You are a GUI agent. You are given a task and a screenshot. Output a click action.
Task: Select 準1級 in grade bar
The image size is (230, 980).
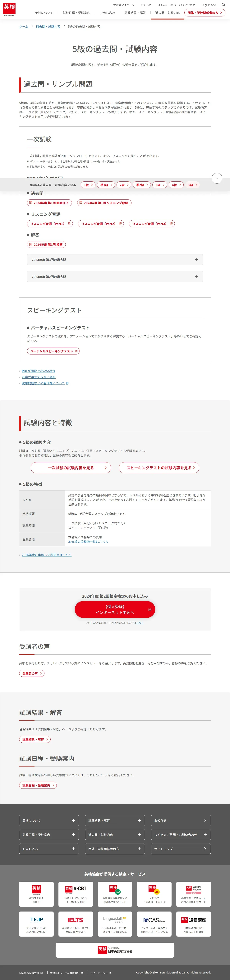(106, 185)
